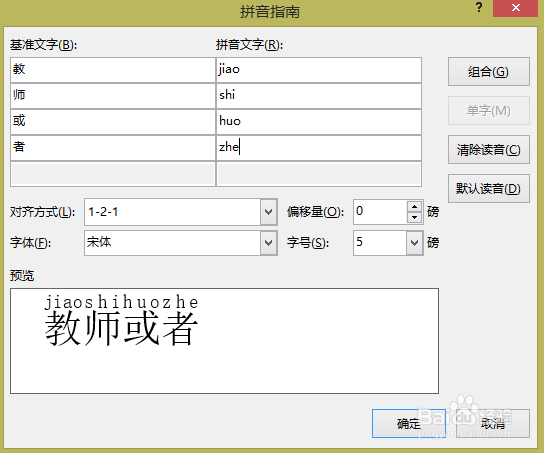Viewport: 544px width, 453px height.
Task: Click the 拼音文字(R) label
Action: 249,45
